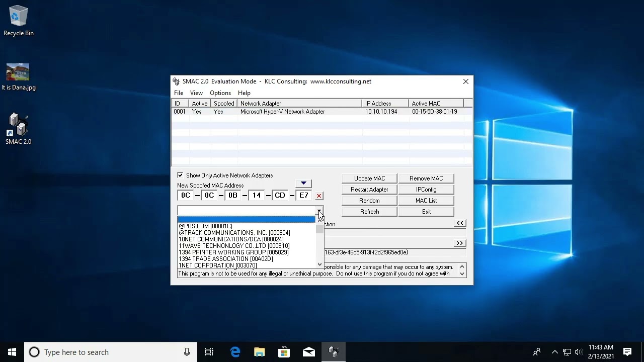Select 11WAVE TECHNONLOGY CO.,LTD [000B10]
Viewport: 644px width, 362px height.
pyautogui.click(x=247, y=246)
